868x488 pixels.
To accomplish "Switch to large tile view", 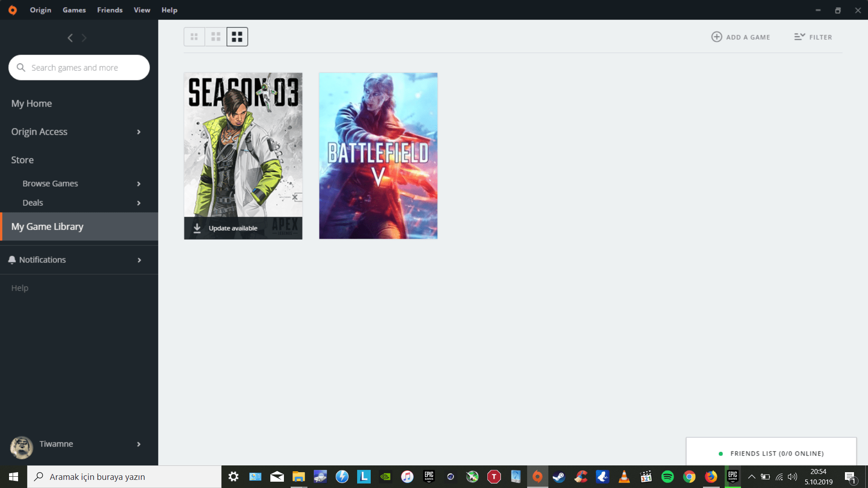I will click(237, 37).
